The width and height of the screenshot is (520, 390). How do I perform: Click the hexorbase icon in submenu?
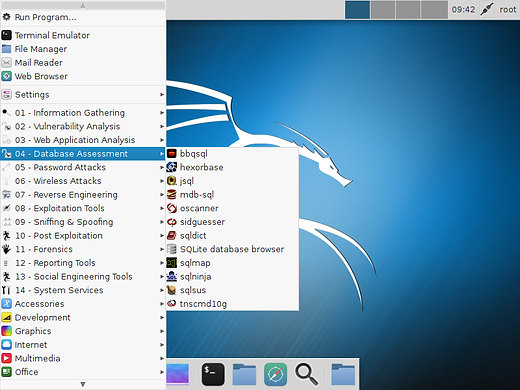(x=172, y=167)
